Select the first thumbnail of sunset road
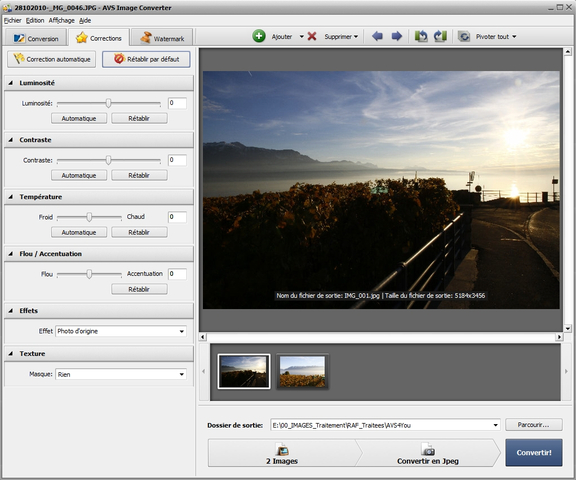The height and width of the screenshot is (480, 576). pos(244,371)
